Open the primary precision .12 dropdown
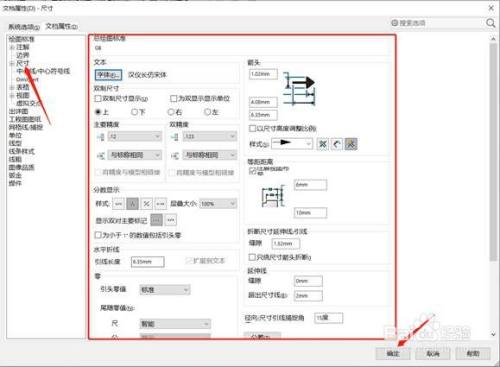500x367 pixels. 135,136
